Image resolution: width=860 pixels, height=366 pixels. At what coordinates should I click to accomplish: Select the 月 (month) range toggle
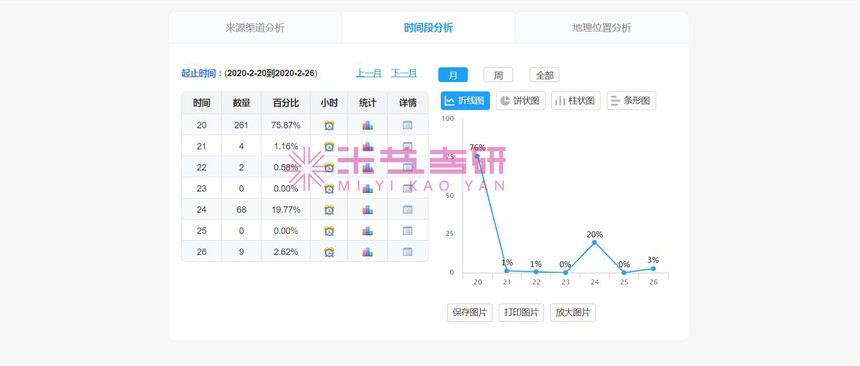pos(453,75)
